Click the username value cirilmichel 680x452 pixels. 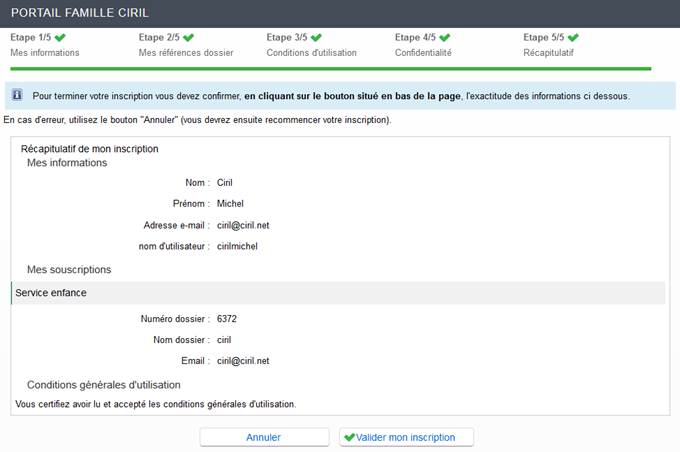pos(238,246)
